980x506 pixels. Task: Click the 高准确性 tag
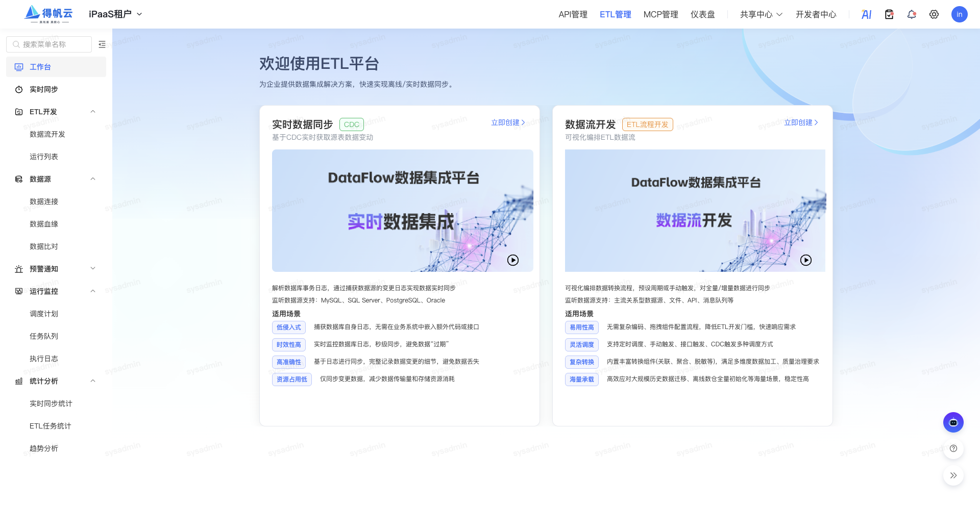(289, 362)
